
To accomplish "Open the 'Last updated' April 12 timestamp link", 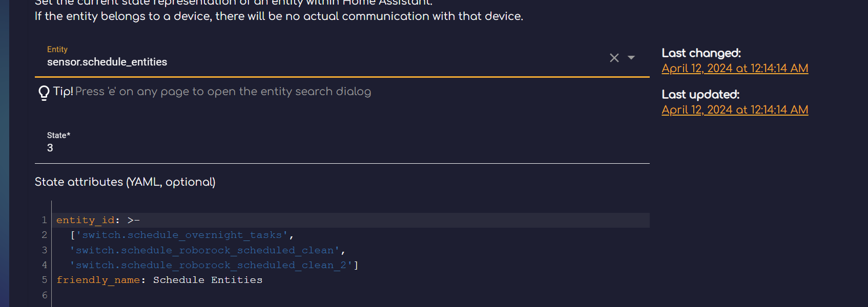I will [x=735, y=109].
